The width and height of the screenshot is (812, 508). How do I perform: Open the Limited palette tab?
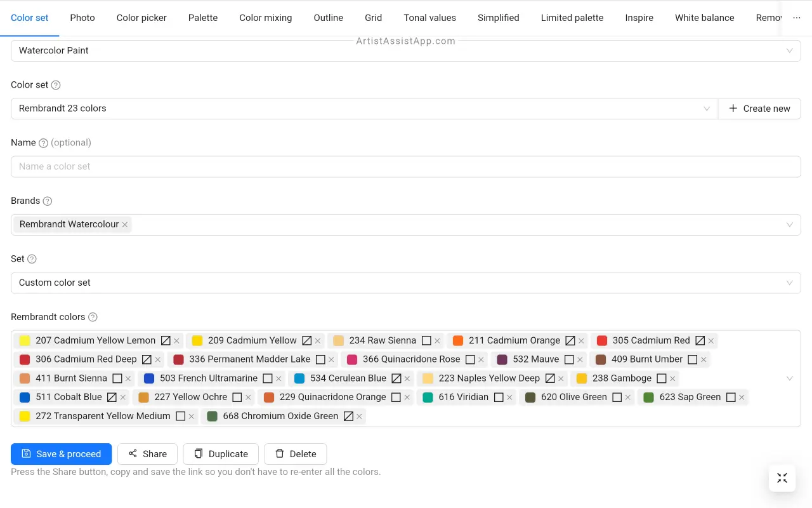click(x=572, y=18)
